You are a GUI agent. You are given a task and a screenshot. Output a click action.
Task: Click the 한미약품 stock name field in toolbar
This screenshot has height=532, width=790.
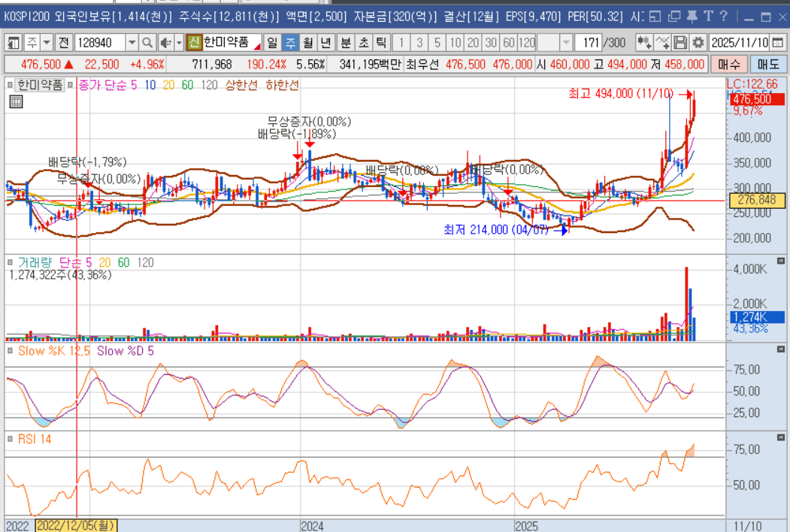[231, 42]
